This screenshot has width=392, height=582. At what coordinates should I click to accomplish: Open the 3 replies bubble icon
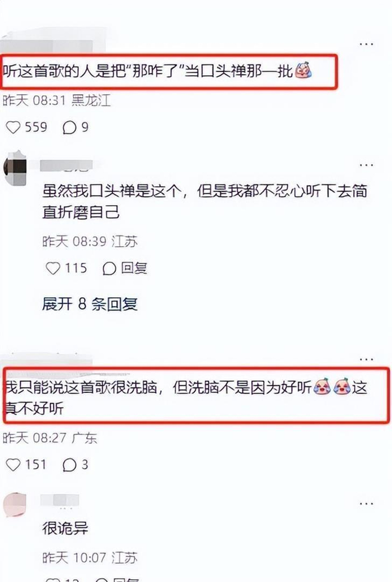(x=69, y=465)
